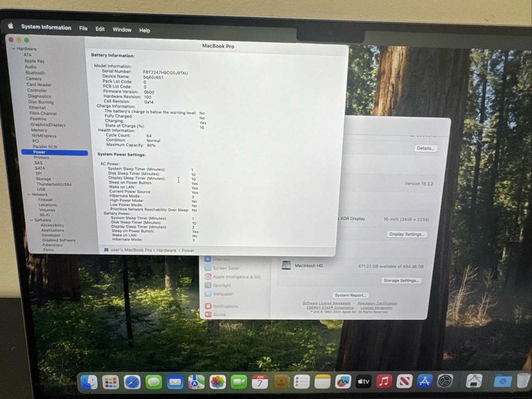Click the Display Settings... button
The height and width of the screenshot is (399, 532).
click(407, 234)
